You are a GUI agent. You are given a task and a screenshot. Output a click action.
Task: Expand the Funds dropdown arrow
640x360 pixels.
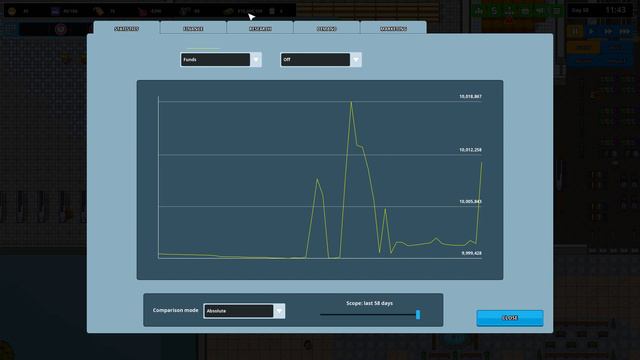(x=256, y=60)
